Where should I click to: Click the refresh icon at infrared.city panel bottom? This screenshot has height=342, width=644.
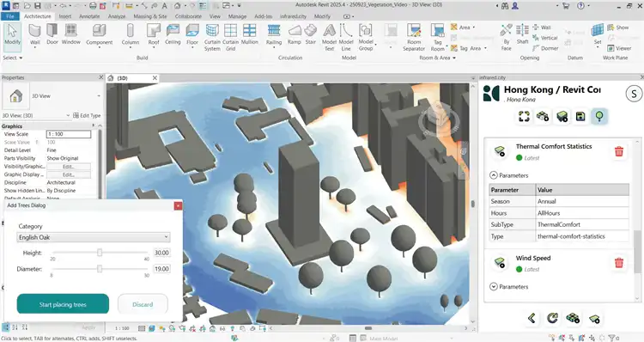[552, 318]
